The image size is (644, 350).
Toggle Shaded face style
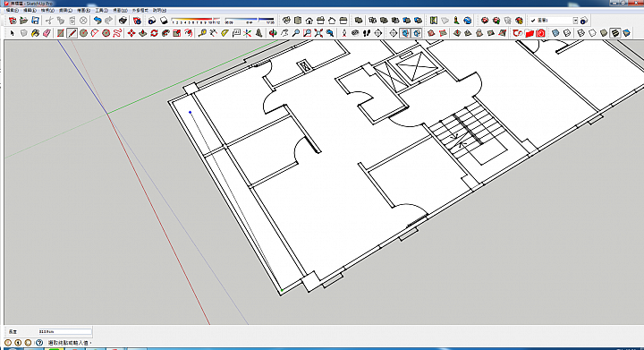point(604,33)
